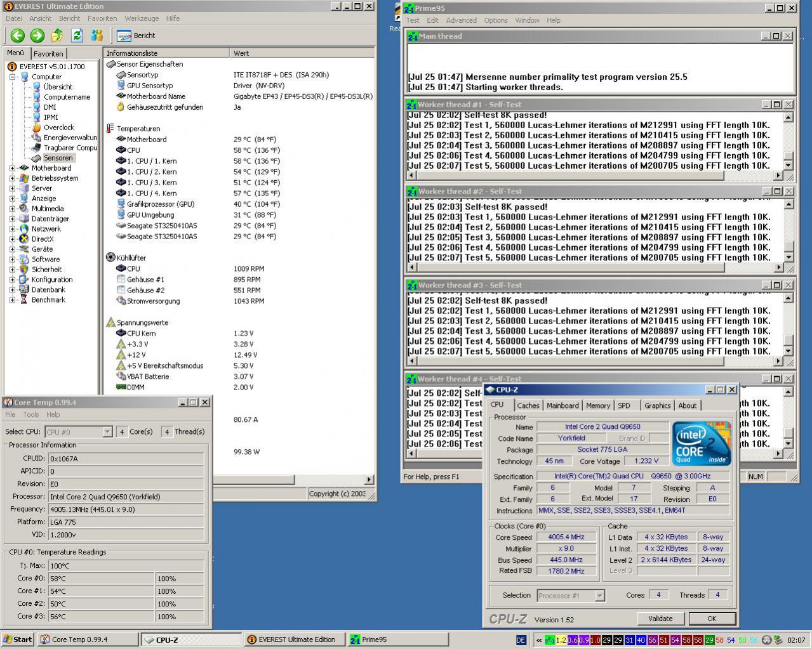Open the Hilfe menu in EVEREST
This screenshot has width=812, height=649.
(173, 18)
